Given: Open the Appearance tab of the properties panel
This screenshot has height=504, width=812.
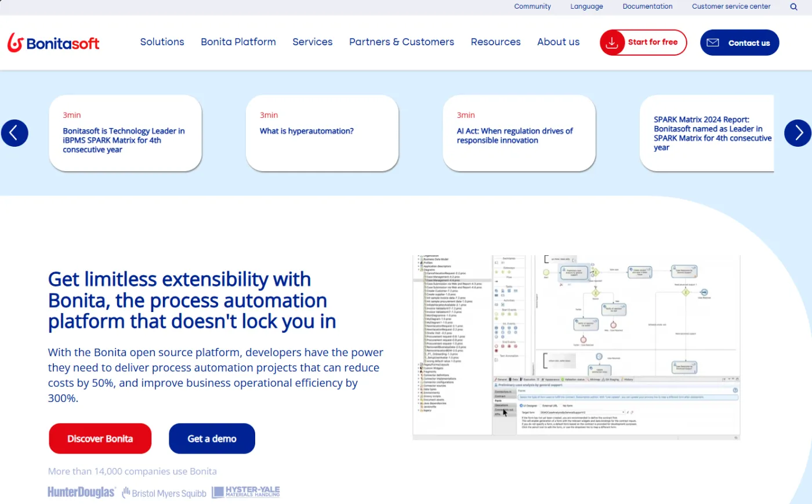Looking at the screenshot, I should point(552,379).
